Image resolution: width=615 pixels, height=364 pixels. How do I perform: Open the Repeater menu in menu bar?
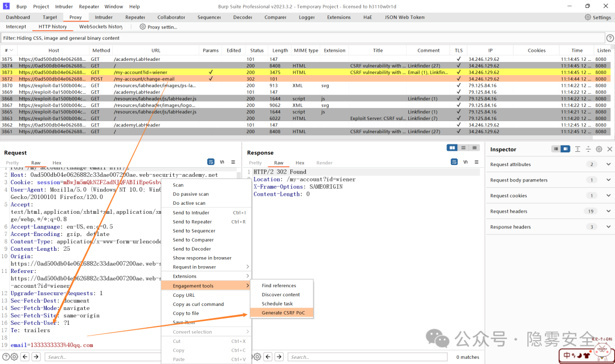coord(89,6)
